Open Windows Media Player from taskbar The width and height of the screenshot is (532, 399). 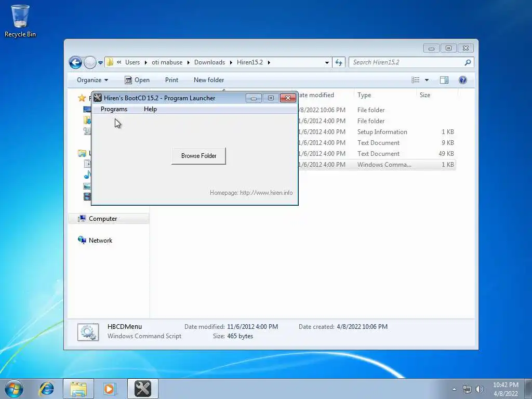click(110, 389)
